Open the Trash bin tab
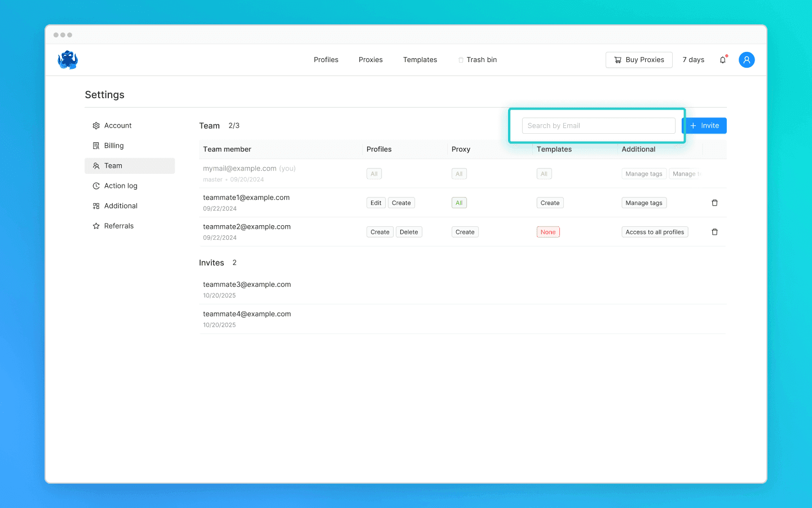This screenshot has width=812, height=508. pyautogui.click(x=478, y=60)
